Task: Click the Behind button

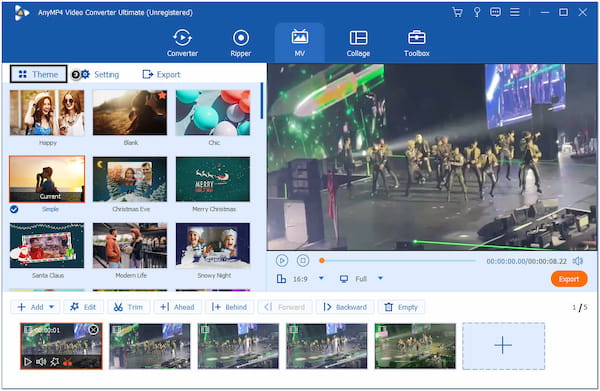Action: pos(230,307)
